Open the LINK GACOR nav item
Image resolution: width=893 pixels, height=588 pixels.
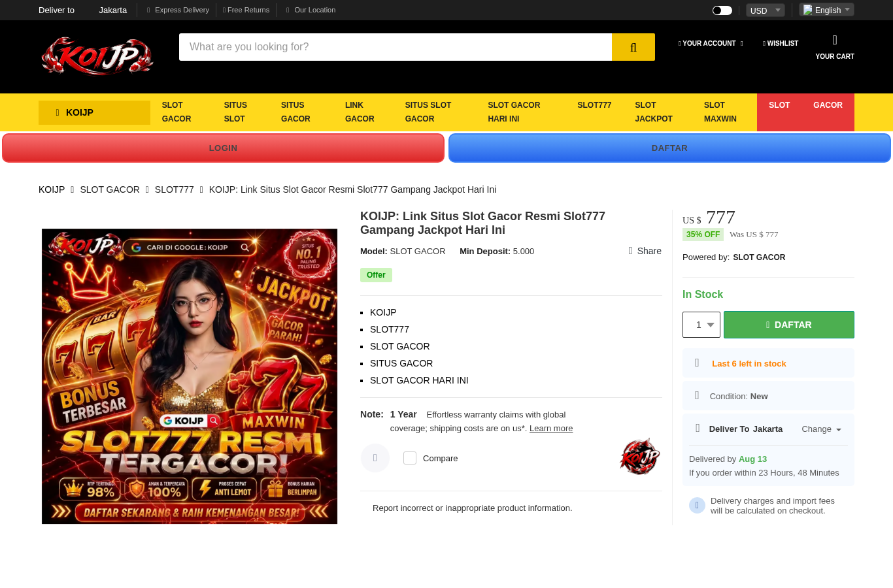click(x=360, y=112)
